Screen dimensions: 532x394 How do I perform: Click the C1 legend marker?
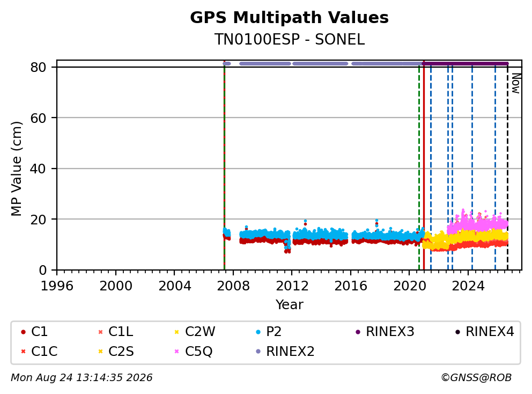(x=23, y=332)
